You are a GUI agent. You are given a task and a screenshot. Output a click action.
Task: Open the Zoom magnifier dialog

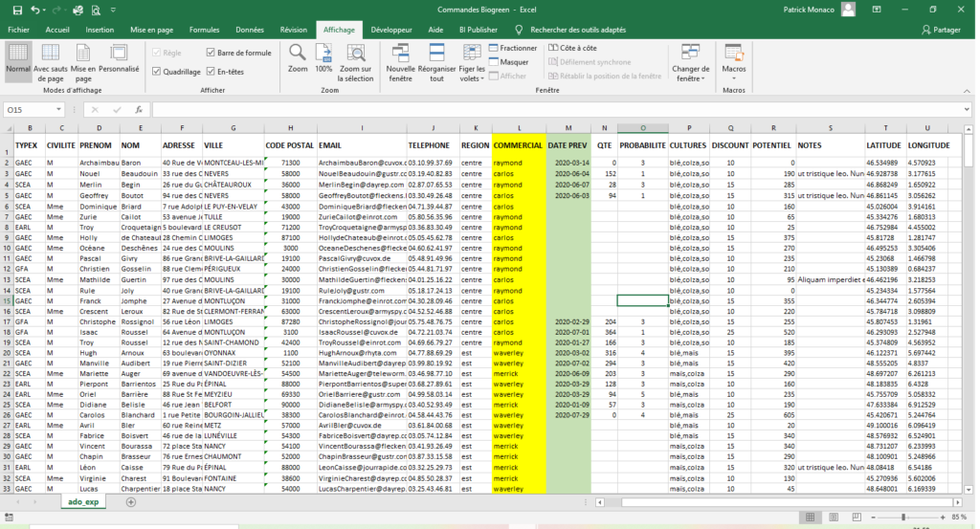pos(298,58)
